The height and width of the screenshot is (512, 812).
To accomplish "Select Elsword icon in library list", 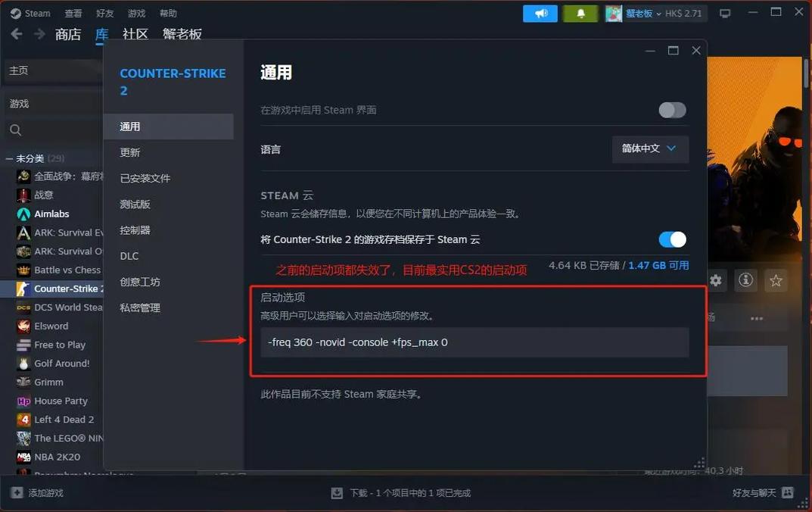I will click(23, 326).
